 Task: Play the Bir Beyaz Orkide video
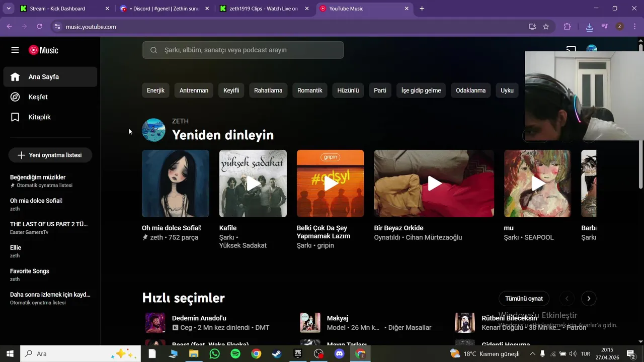434,184
